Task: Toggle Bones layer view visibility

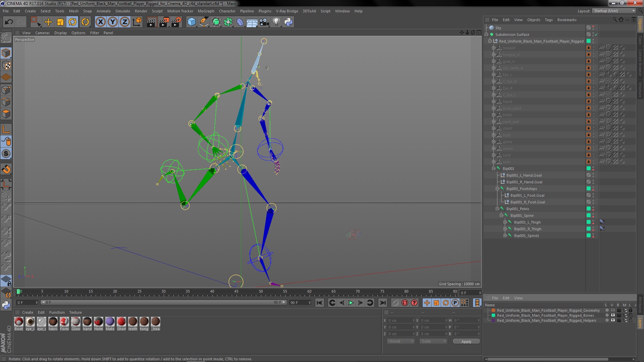Action: click(x=612, y=315)
